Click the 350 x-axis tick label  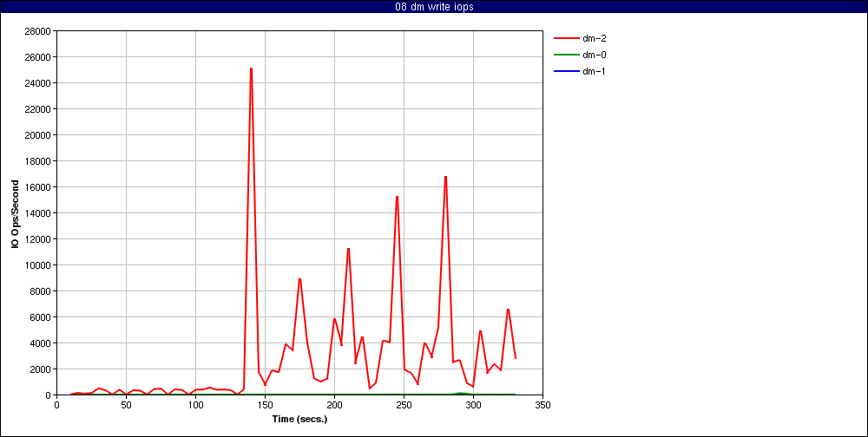click(x=543, y=405)
